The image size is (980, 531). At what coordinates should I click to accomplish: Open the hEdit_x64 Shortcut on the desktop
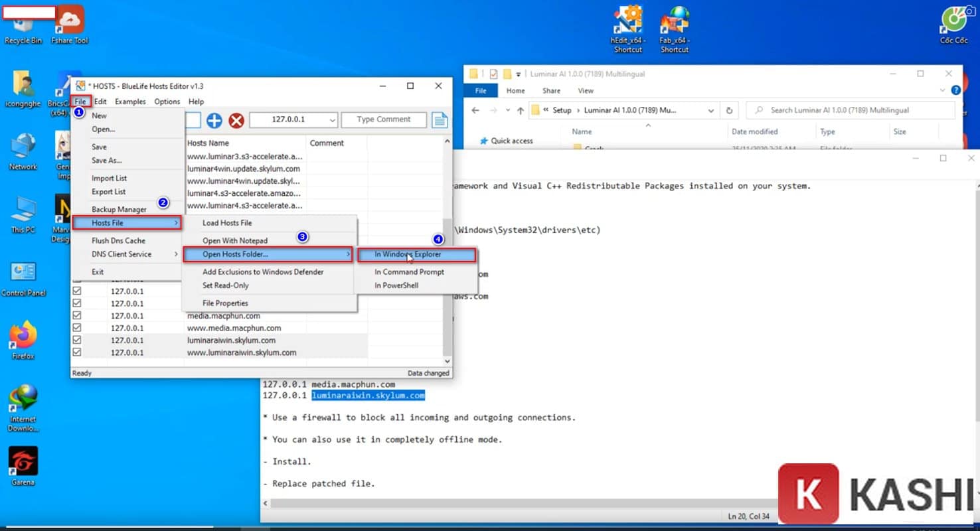click(x=627, y=20)
